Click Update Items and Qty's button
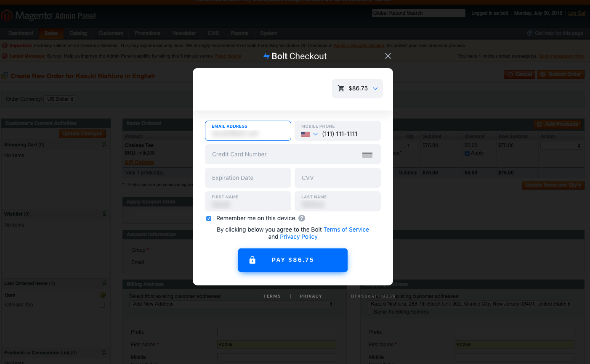Screen dimensions: 590x364 tap(553, 185)
